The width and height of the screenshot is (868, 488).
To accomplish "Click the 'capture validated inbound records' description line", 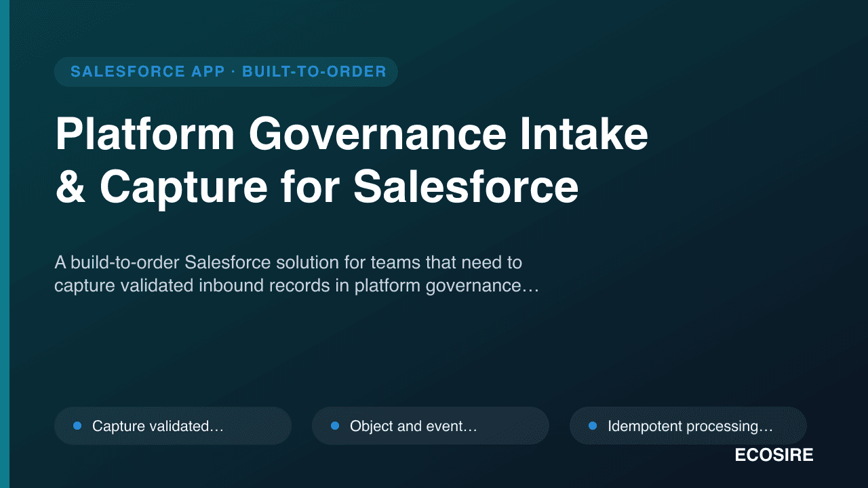I will tap(296, 286).
